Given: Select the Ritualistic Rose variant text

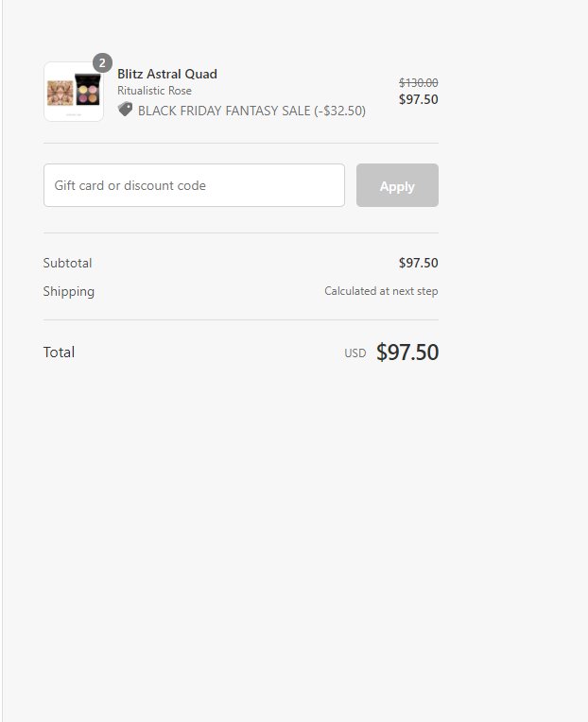Looking at the screenshot, I should tap(154, 91).
